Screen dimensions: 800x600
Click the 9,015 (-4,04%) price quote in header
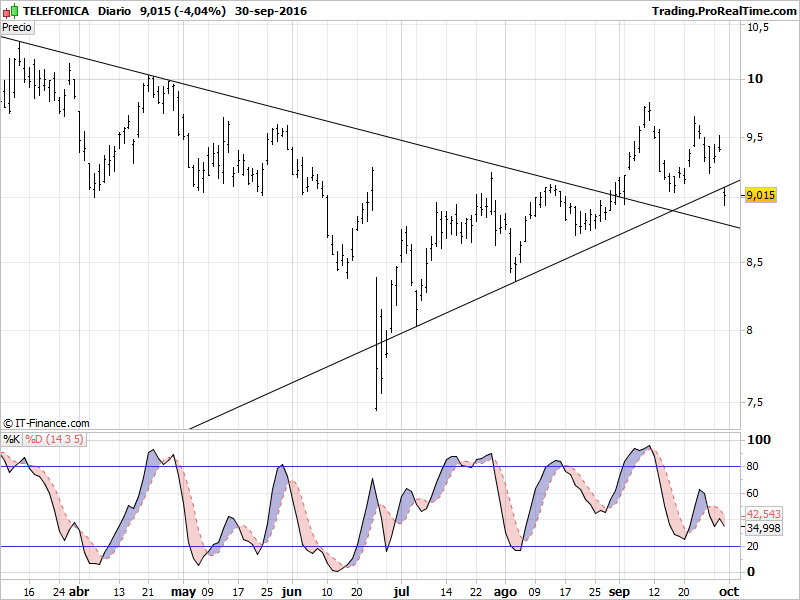177,11
